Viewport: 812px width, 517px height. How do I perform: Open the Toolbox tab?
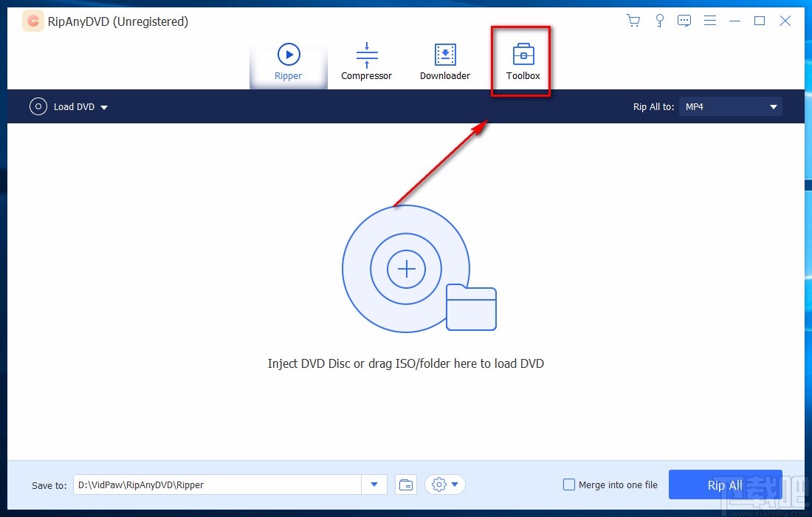tap(523, 62)
